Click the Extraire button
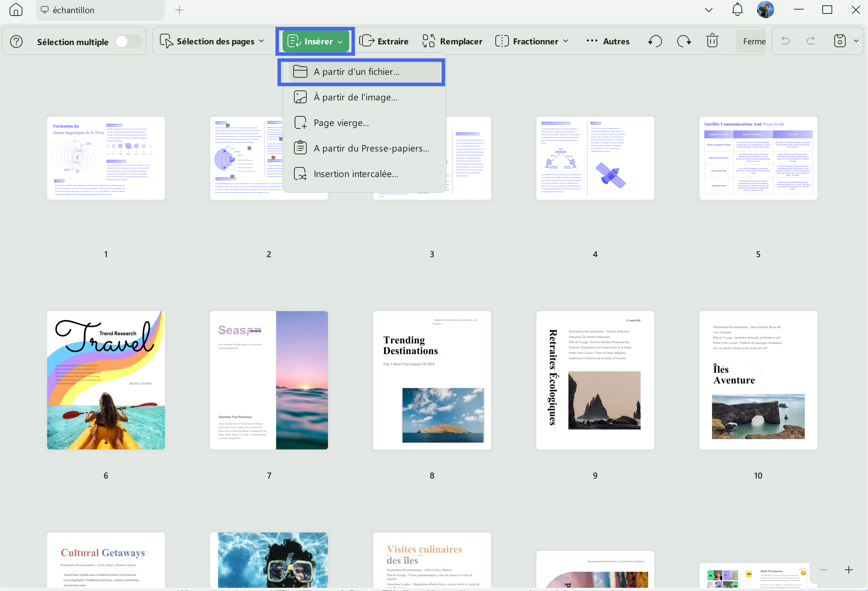868x591 pixels. [384, 41]
